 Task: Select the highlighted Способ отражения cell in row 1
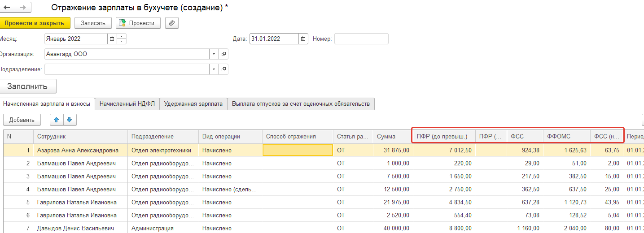coord(298,151)
